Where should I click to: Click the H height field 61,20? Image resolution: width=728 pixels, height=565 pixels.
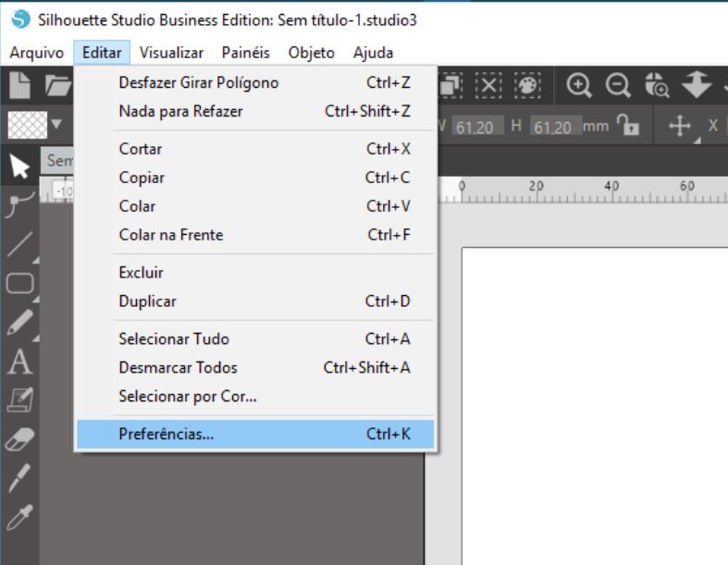(555, 127)
